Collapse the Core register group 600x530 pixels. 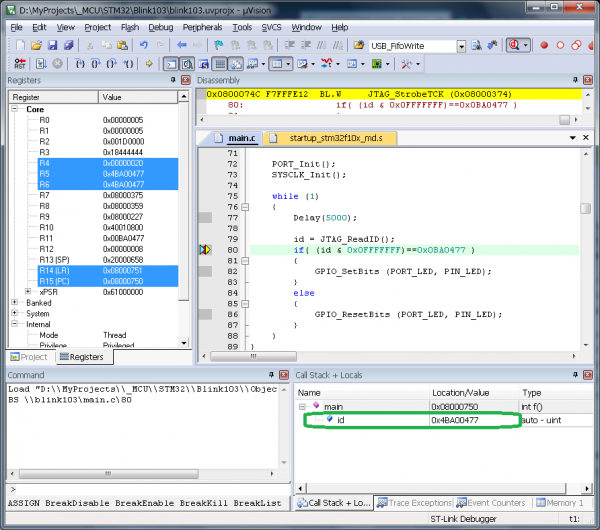16,110
